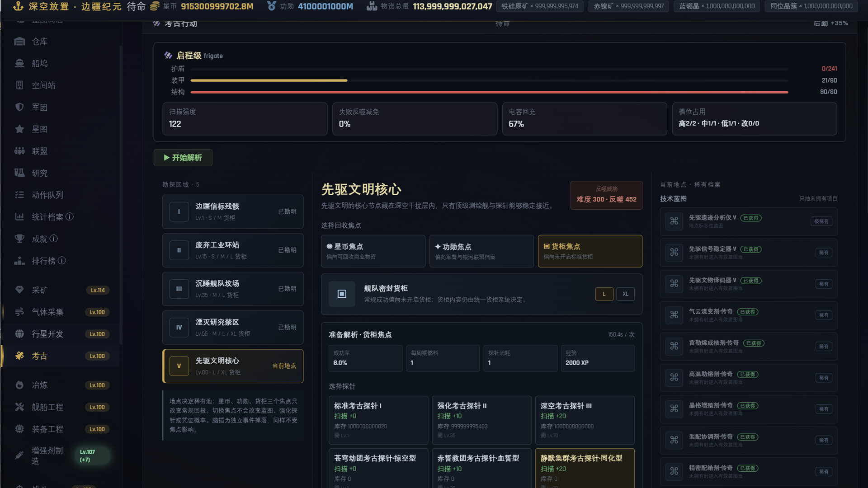Select the 军团 shield icon
The height and width of the screenshot is (488, 868).
19,107
